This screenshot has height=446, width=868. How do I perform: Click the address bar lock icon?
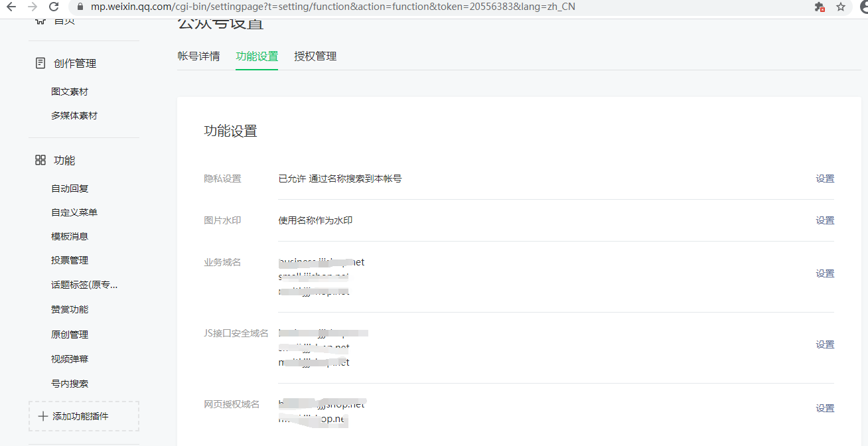(81, 7)
